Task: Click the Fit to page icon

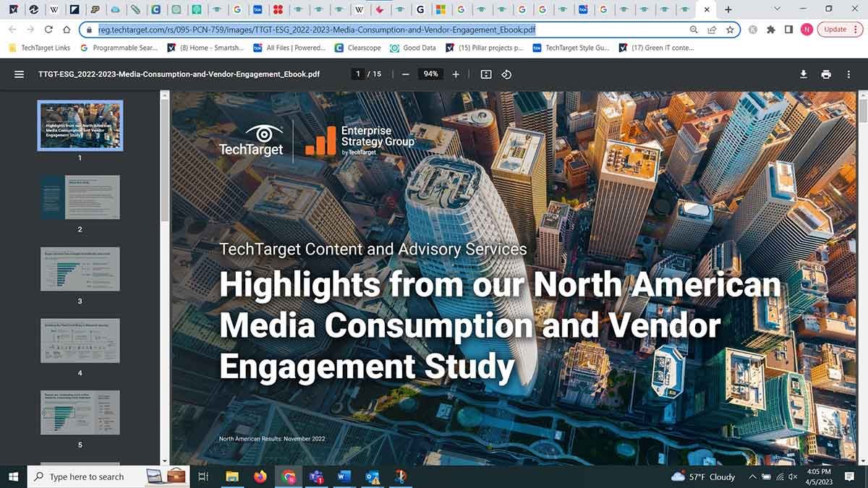Action: click(x=486, y=74)
